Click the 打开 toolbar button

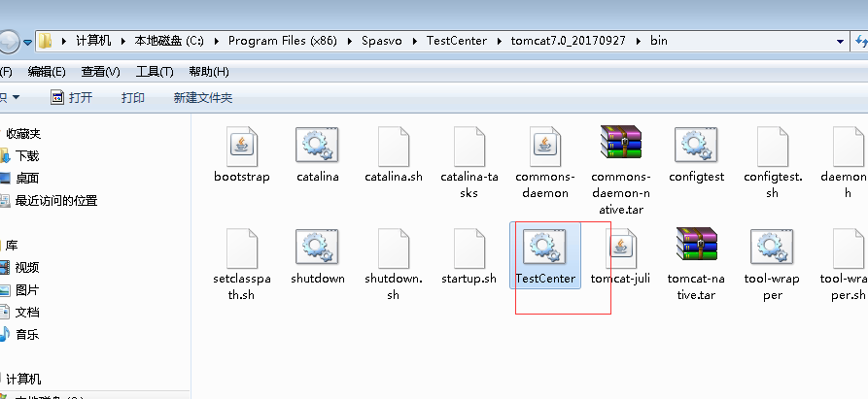pyautogui.click(x=71, y=98)
